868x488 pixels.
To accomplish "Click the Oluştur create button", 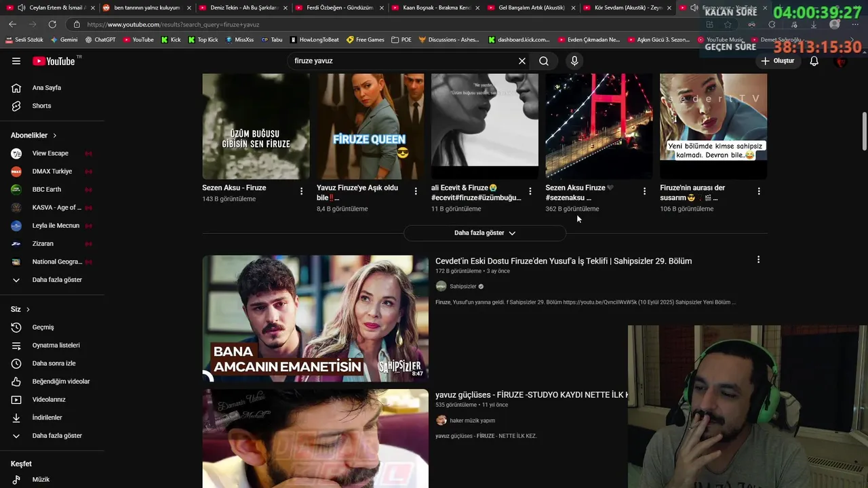I will coord(777,61).
